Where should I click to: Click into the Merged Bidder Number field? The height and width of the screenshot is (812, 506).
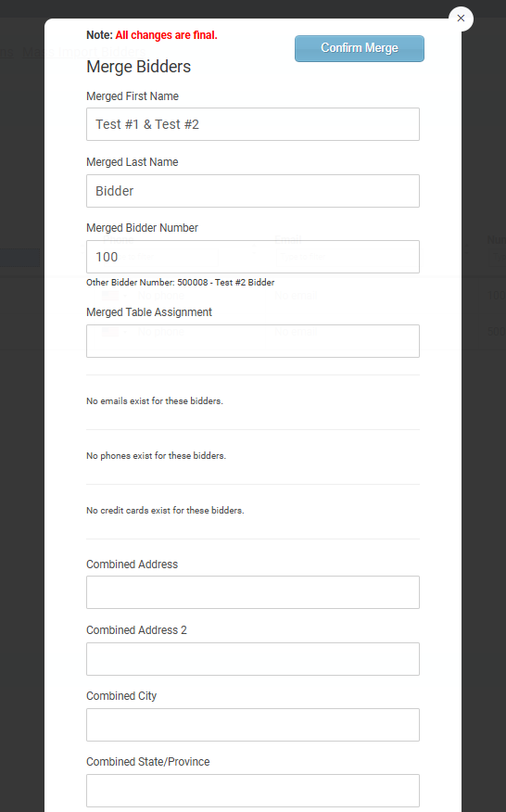click(x=253, y=257)
